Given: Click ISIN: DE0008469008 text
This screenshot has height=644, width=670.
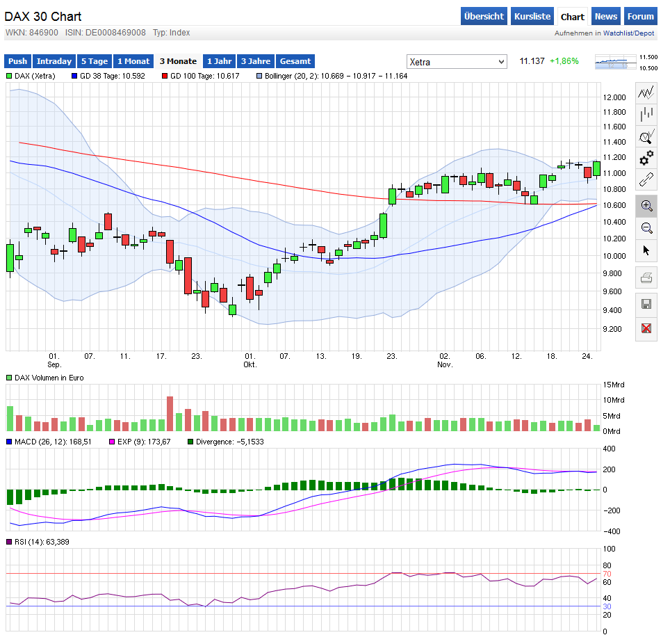Looking at the screenshot, I should click(106, 33).
